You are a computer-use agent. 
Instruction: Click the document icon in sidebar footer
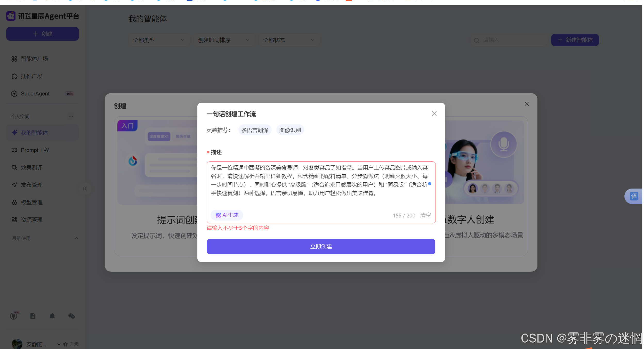coord(33,316)
